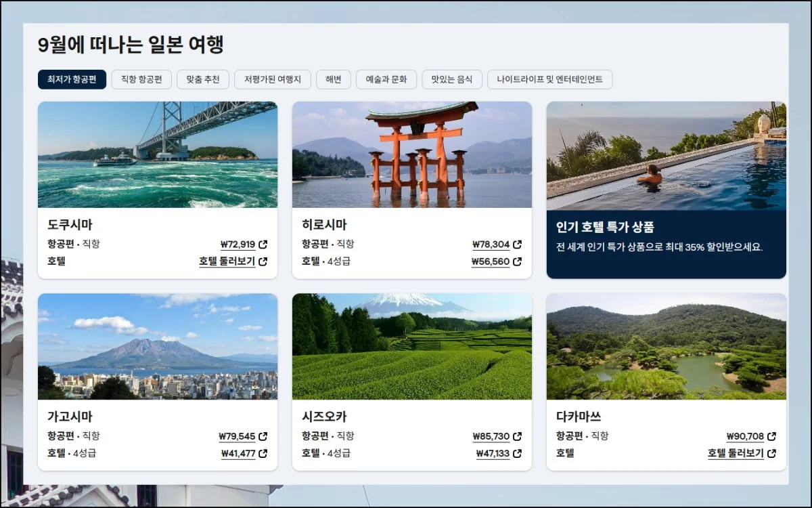This screenshot has height=508, width=812.
Task: Click Takamatsu 호텔 둘러보기 link
Action: 736,454
